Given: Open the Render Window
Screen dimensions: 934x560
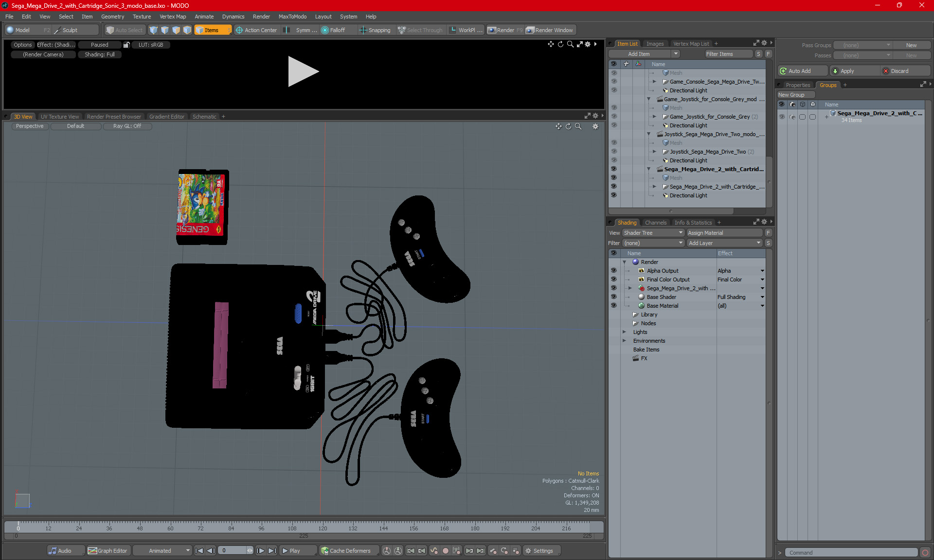Looking at the screenshot, I should tap(550, 30).
